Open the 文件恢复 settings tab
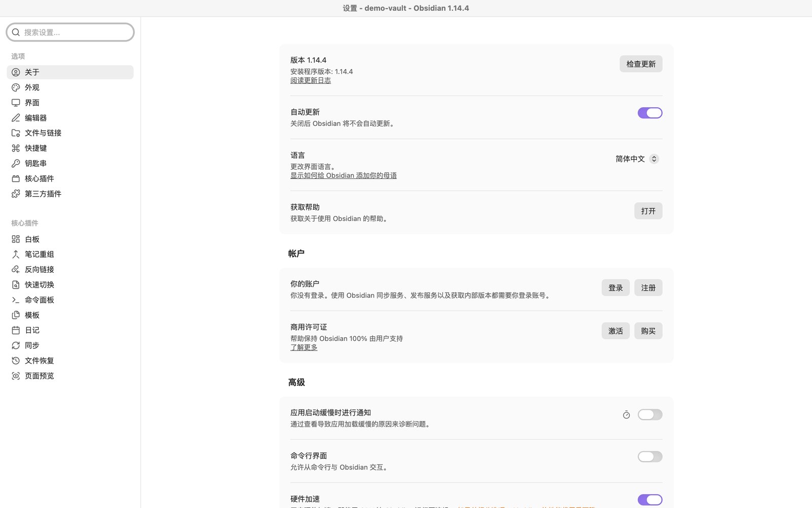The height and width of the screenshot is (508, 812). 70,361
